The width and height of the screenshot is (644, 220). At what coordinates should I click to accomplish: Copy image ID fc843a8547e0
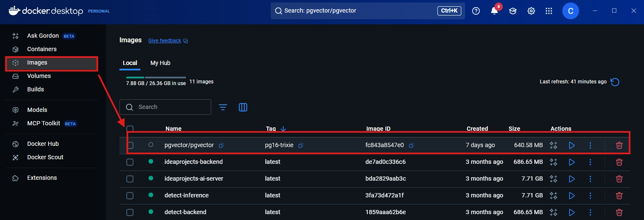pos(411,145)
